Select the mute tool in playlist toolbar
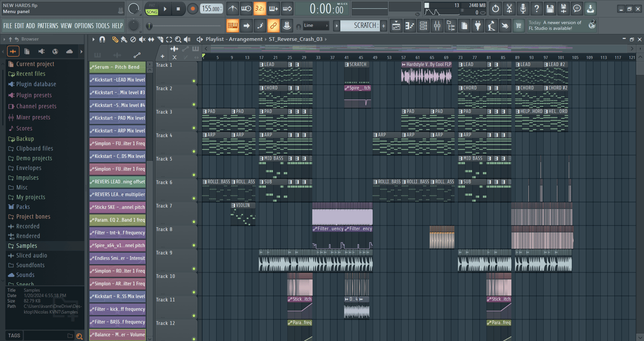The height and width of the screenshot is (341, 644). [x=142, y=39]
